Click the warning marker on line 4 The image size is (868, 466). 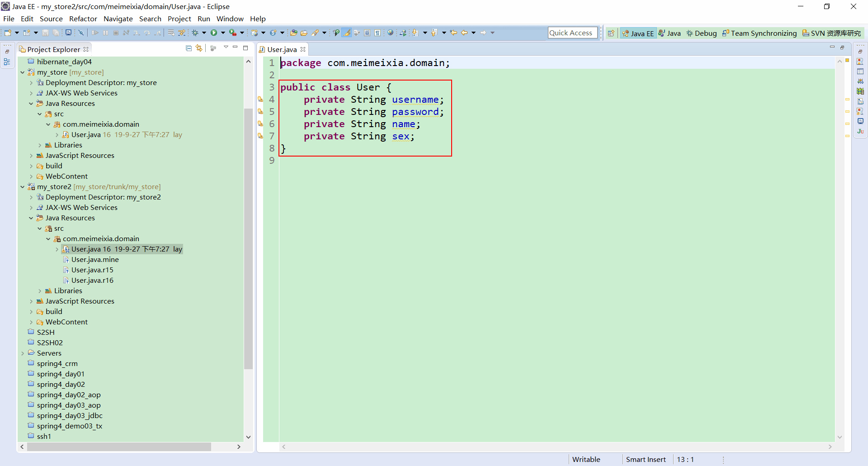(260, 100)
